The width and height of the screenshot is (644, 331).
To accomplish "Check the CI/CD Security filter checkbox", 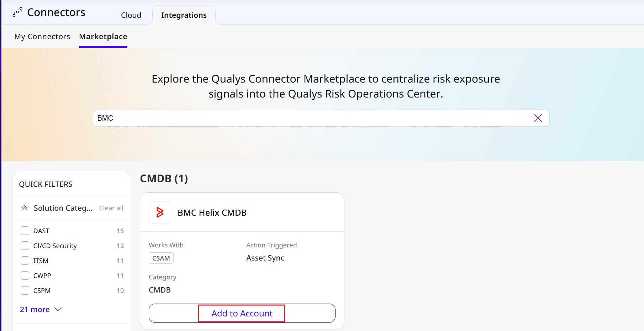I will point(25,246).
